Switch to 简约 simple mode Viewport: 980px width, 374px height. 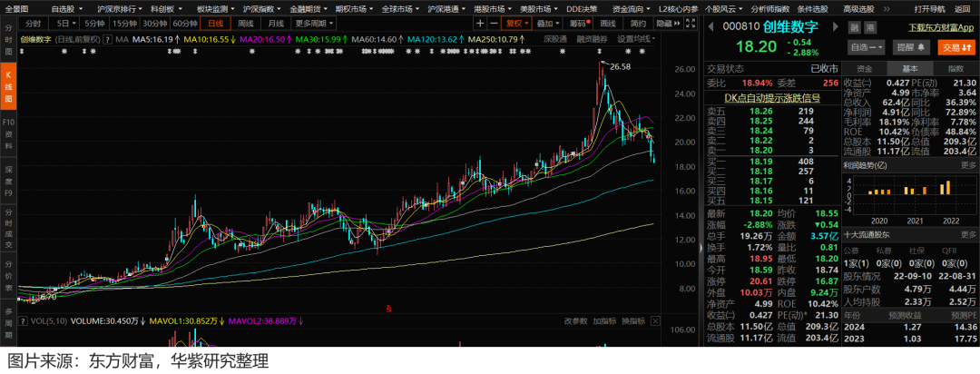click(x=637, y=23)
